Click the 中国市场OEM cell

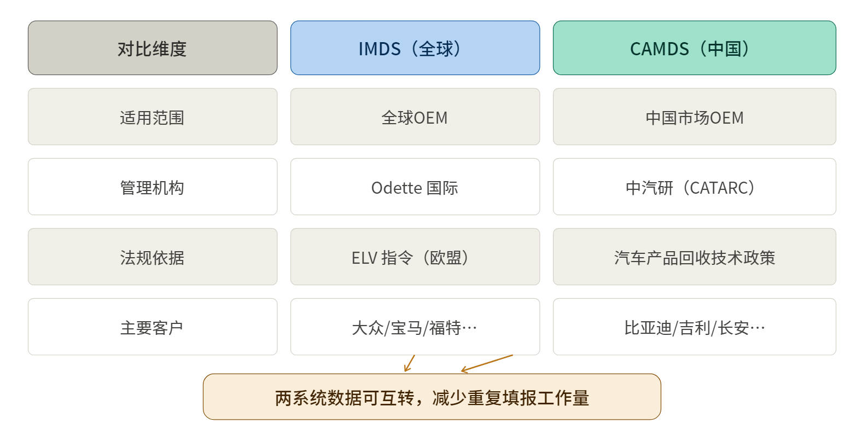pyautogui.click(x=695, y=117)
